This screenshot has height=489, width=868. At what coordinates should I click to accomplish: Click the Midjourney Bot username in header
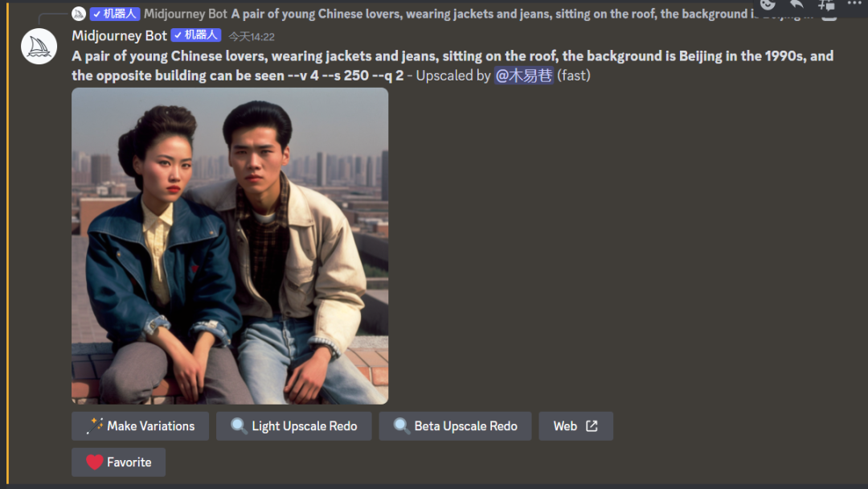click(x=119, y=36)
